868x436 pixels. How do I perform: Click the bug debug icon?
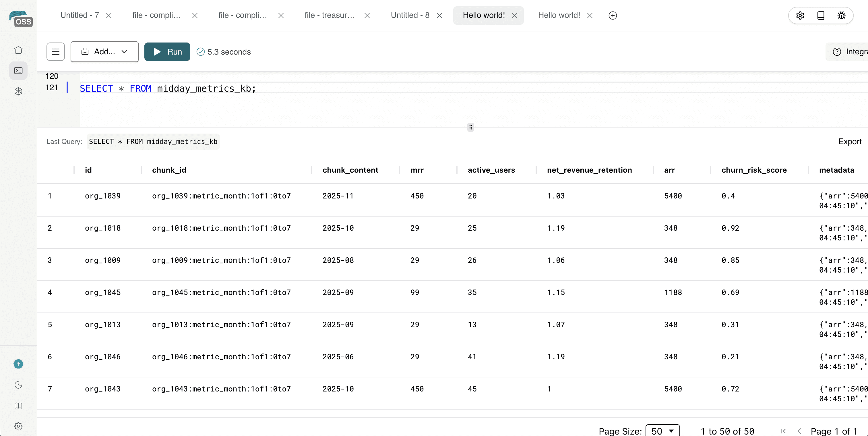(x=841, y=16)
